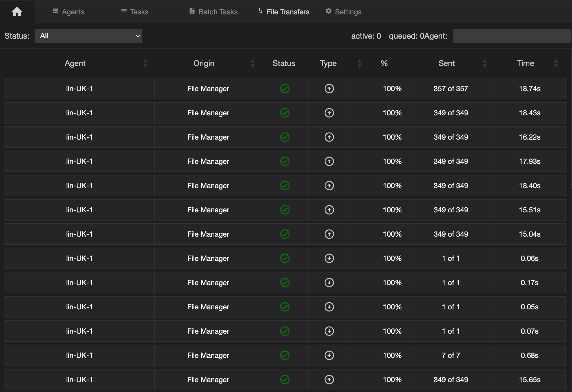Click success checkmark in 0.05s row
572x392 pixels.
(285, 307)
